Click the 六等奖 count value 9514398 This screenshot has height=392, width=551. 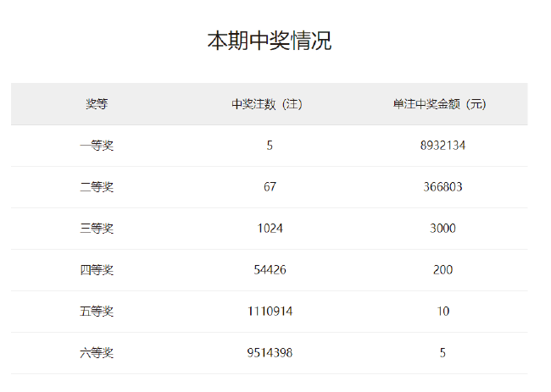(x=270, y=353)
